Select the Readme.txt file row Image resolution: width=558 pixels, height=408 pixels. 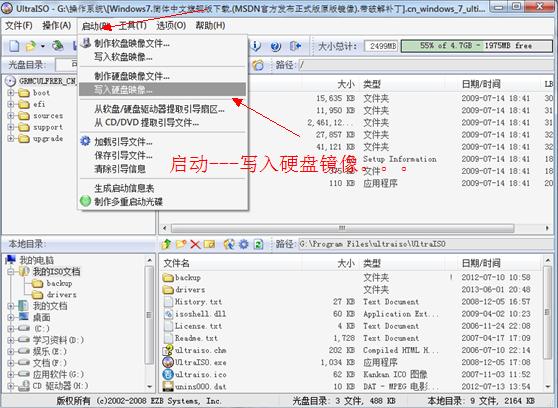[351, 338]
